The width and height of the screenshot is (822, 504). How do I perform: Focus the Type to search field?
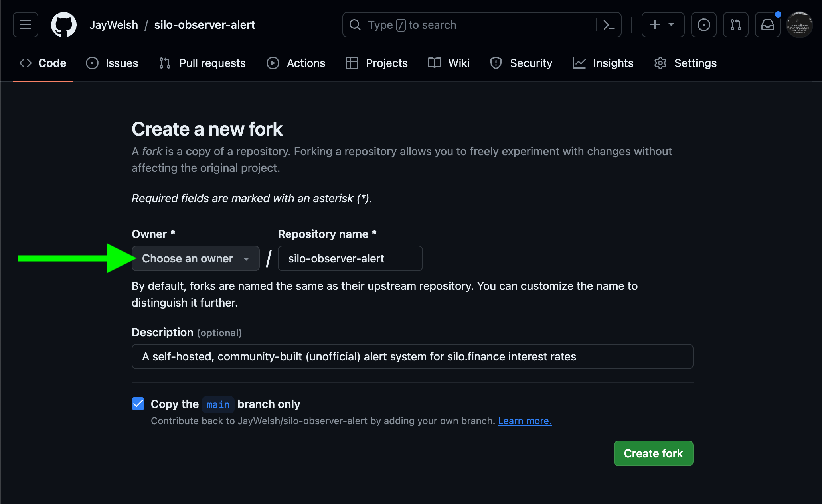[482, 25]
